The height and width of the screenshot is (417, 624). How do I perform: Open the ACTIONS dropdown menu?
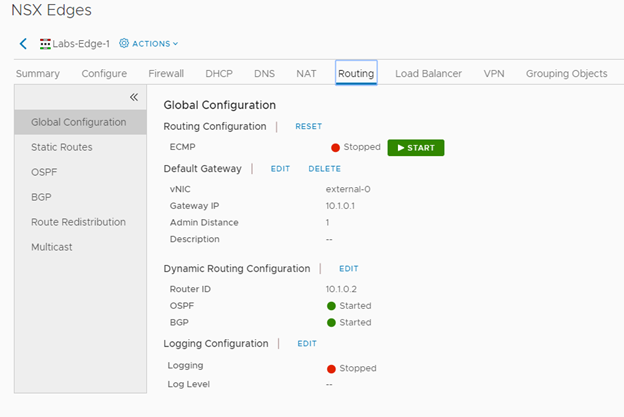pyautogui.click(x=155, y=43)
